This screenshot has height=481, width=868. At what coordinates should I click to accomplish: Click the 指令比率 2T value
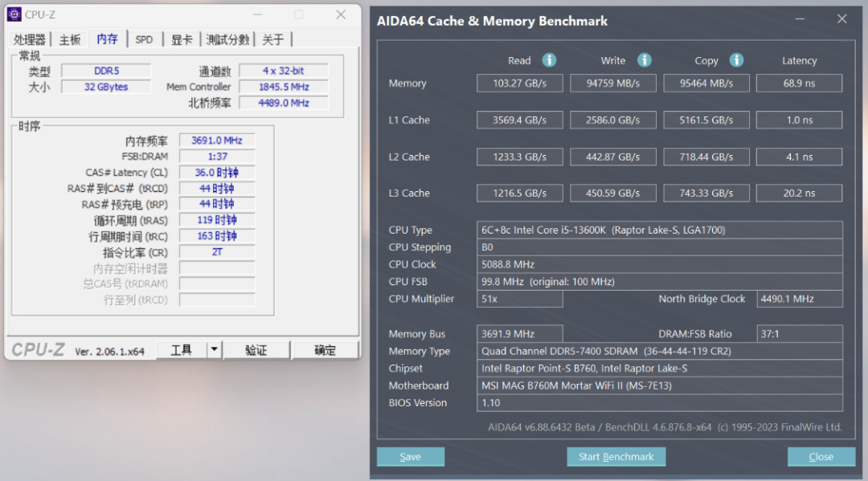[x=217, y=252]
